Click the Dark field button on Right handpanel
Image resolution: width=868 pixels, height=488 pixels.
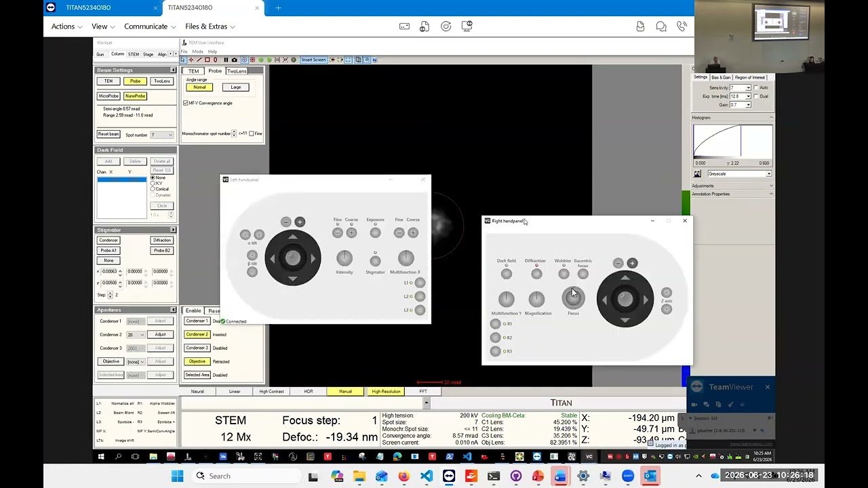tap(507, 274)
